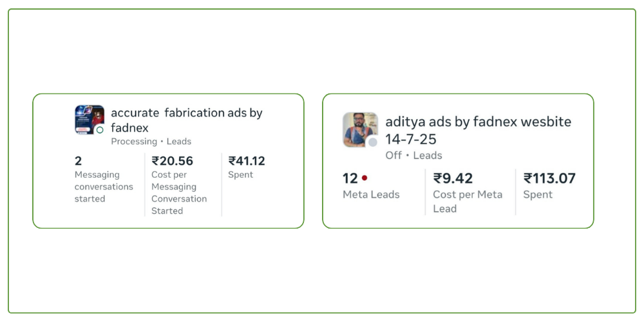The height and width of the screenshot is (322, 644).
Task: Click the grey off status indicator
Action: [372, 142]
